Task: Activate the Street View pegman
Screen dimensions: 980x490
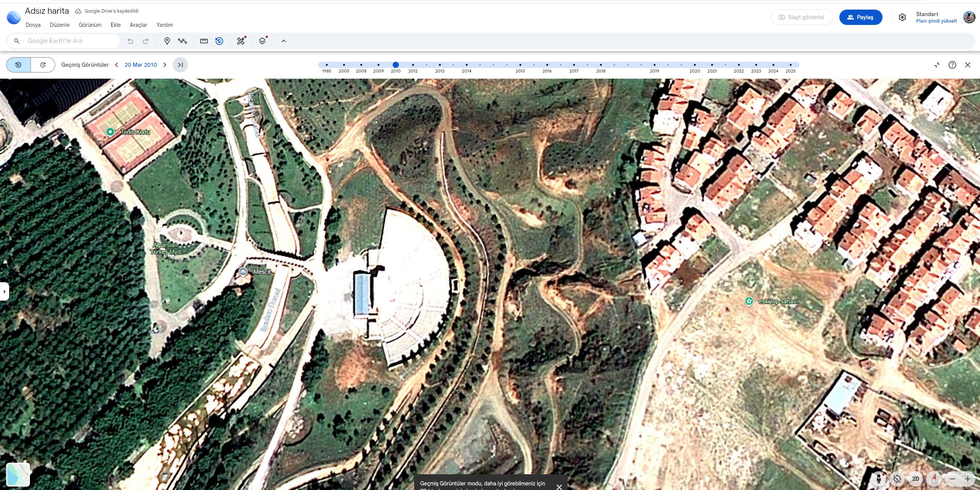Action: click(x=879, y=479)
